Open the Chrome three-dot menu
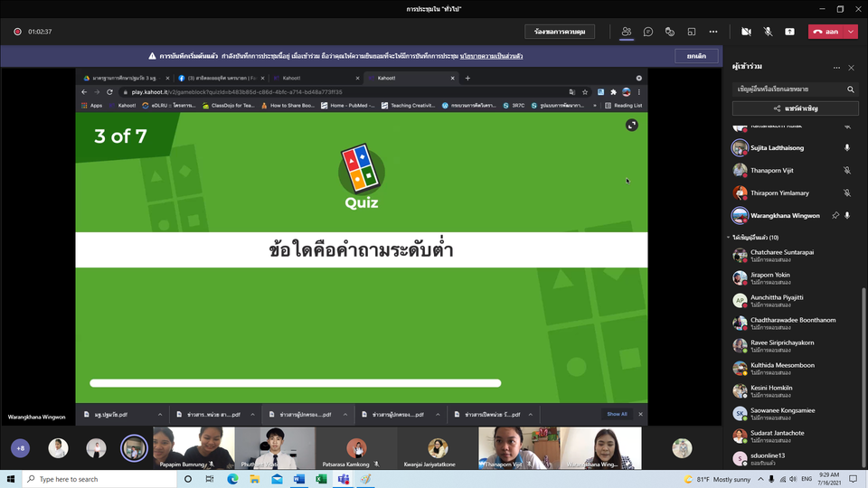This screenshot has width=868, height=488. pyautogui.click(x=639, y=92)
